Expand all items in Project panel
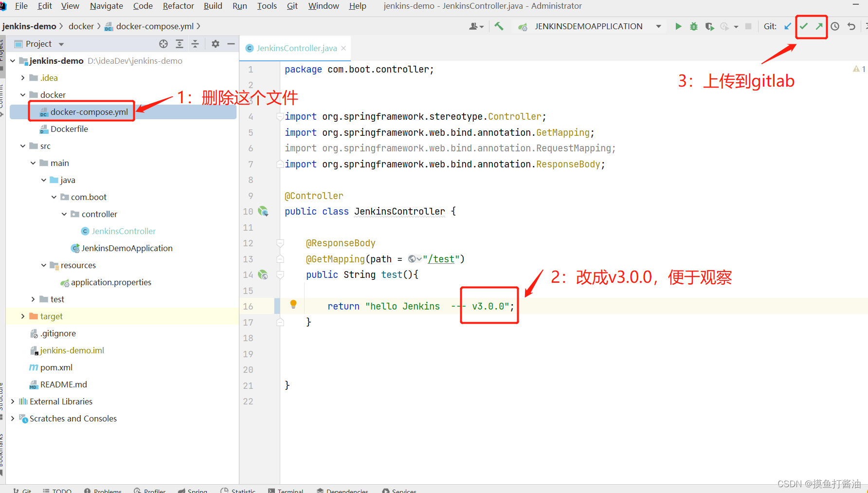Screen dimensions: 868x493 click(x=180, y=44)
